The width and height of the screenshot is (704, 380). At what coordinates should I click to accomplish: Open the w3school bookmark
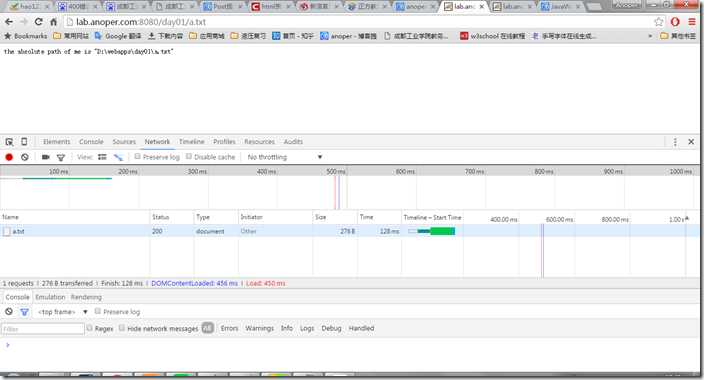click(x=493, y=36)
